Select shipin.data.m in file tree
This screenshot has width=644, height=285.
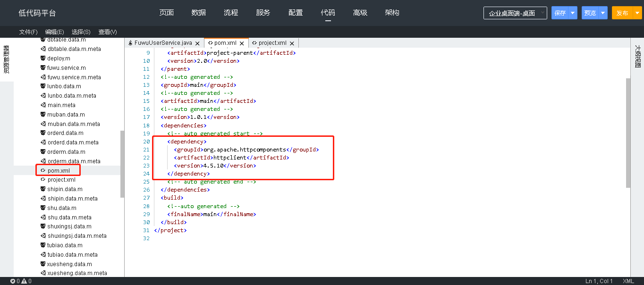tap(65, 189)
